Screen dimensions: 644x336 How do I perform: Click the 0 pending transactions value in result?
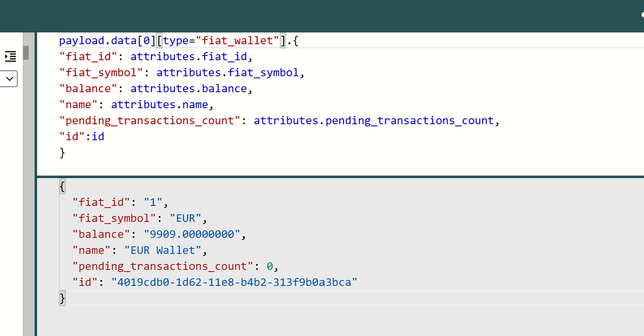pos(270,266)
